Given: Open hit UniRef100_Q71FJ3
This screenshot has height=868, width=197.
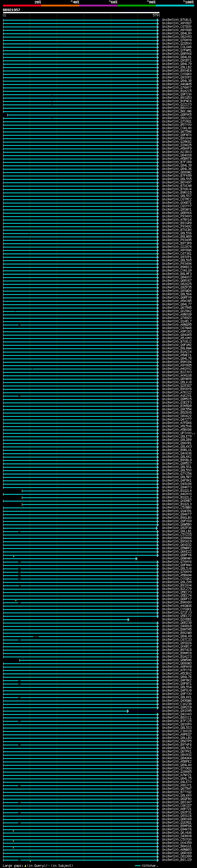Looking at the screenshot, I should [176, 613].
